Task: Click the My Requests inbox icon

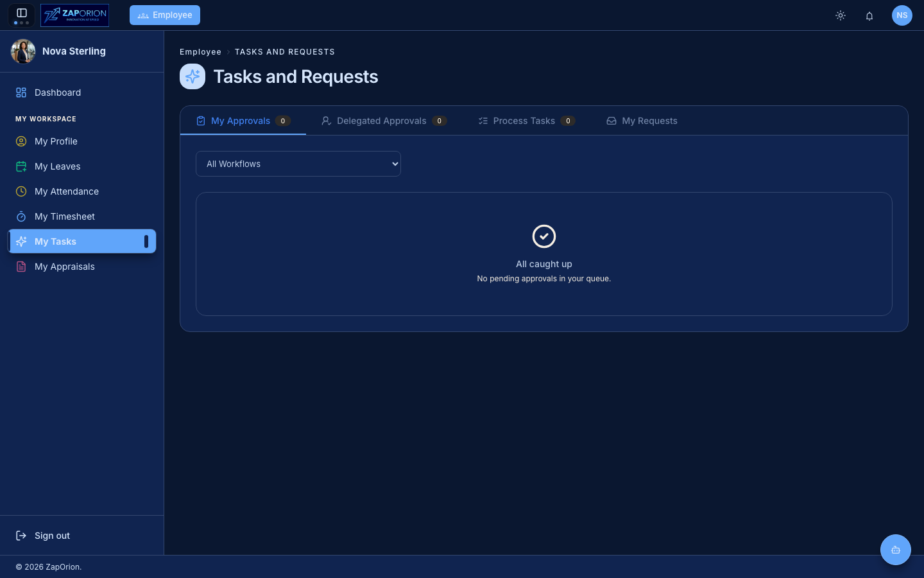Action: 612,121
